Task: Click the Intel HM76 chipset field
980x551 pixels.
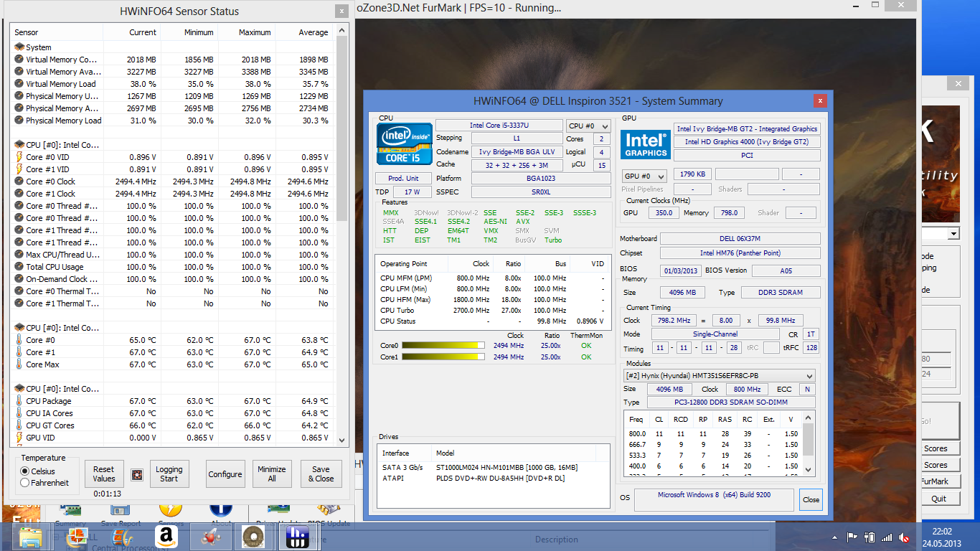Action: pos(740,253)
